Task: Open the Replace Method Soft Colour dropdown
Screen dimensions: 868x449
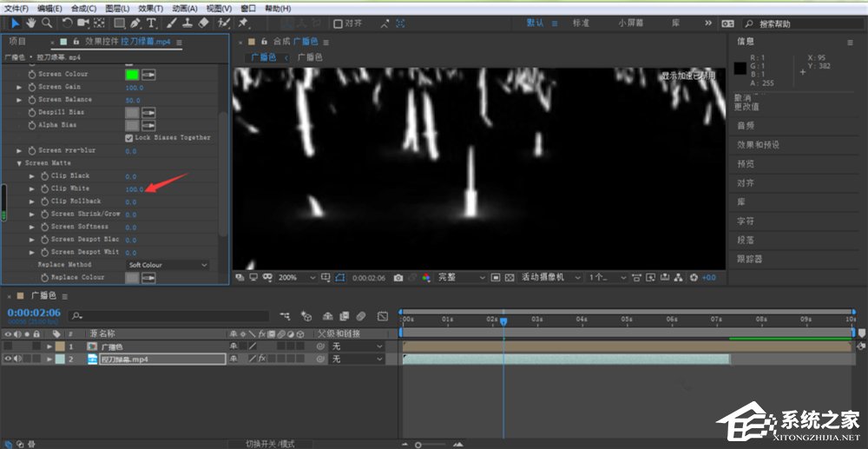Action: click(168, 265)
